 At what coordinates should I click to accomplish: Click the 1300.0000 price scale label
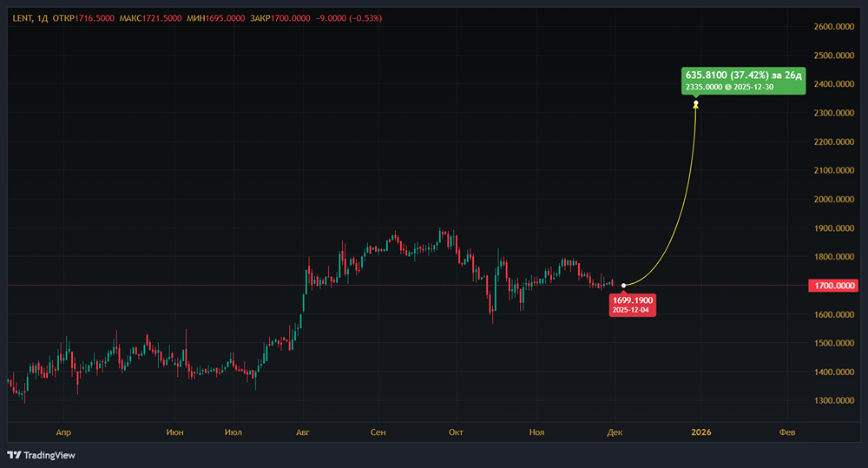pyautogui.click(x=833, y=401)
